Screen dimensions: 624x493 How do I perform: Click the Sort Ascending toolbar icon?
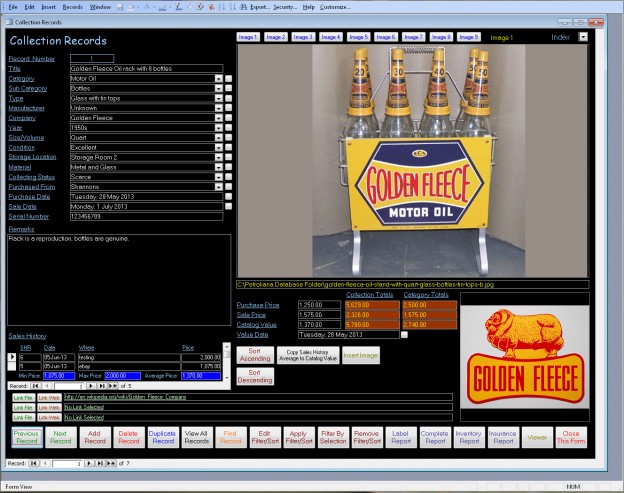(222, 7)
